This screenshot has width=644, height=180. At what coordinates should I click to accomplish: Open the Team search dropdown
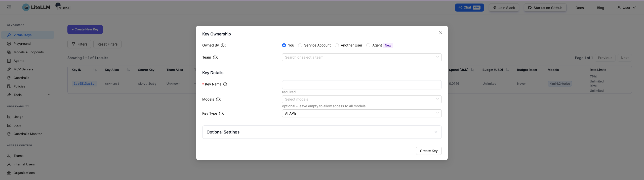click(361, 57)
